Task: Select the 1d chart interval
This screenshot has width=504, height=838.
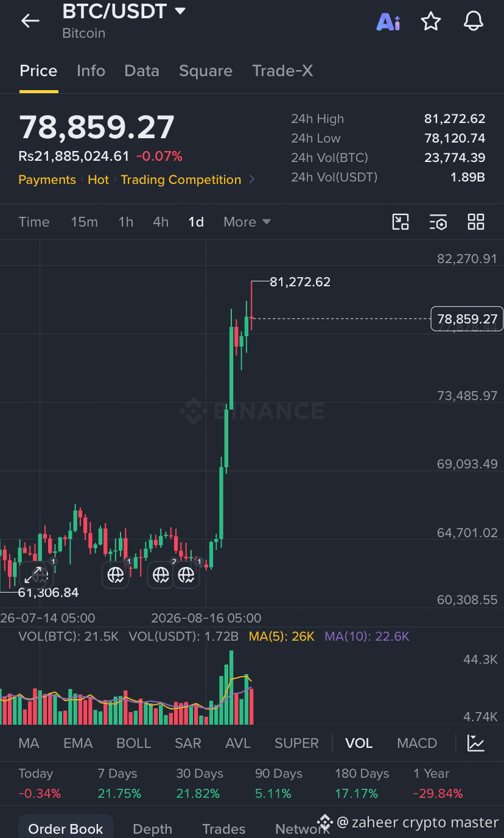Action: [x=196, y=222]
